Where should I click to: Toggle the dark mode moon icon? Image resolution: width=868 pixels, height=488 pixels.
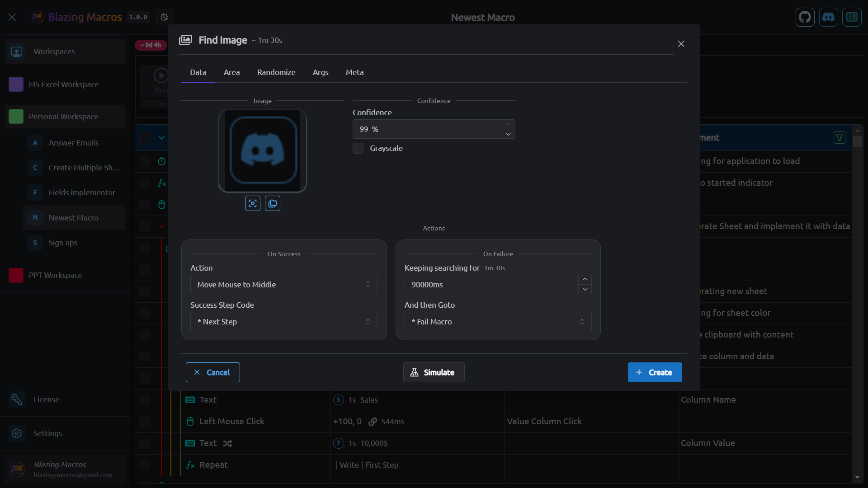click(165, 17)
